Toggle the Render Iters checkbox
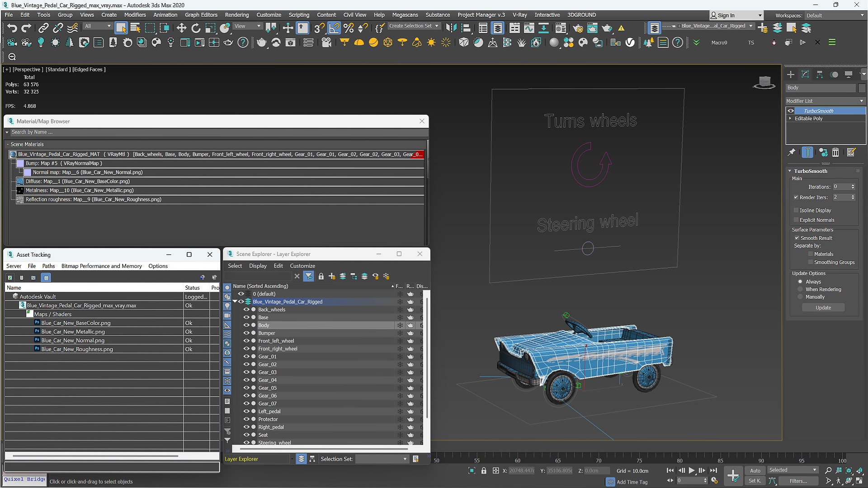The width and height of the screenshot is (868, 488). pos(796,197)
